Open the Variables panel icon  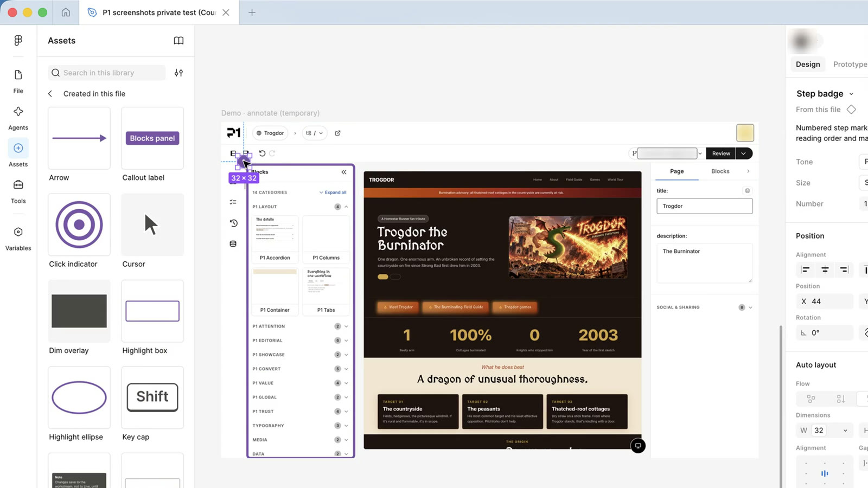18,238
